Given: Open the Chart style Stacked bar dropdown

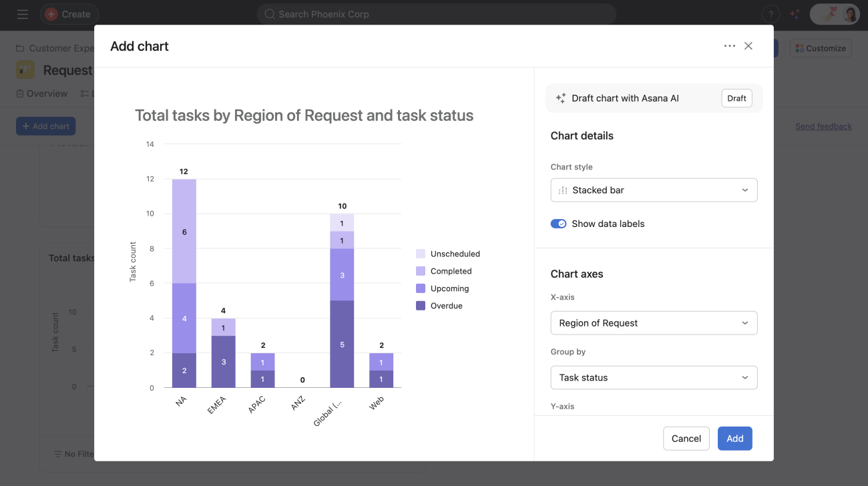Looking at the screenshot, I should pyautogui.click(x=654, y=190).
